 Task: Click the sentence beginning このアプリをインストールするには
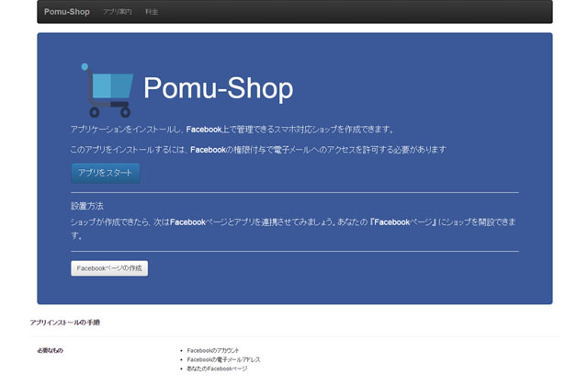(x=258, y=150)
